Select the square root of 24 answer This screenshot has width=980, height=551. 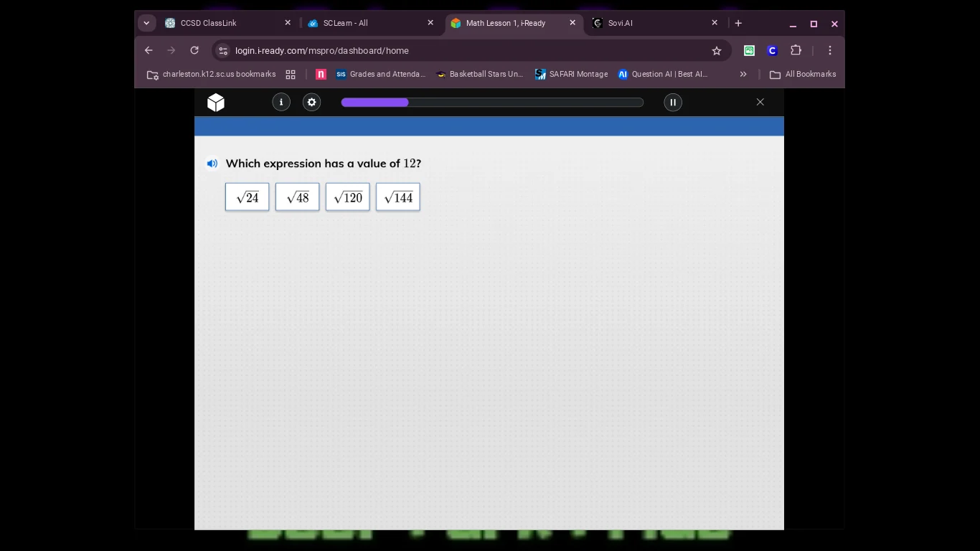[248, 197]
